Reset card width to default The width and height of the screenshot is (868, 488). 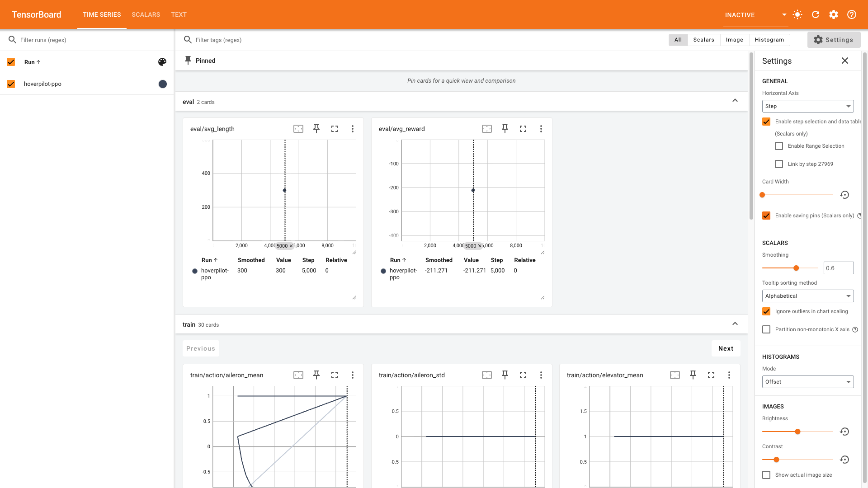[844, 195]
